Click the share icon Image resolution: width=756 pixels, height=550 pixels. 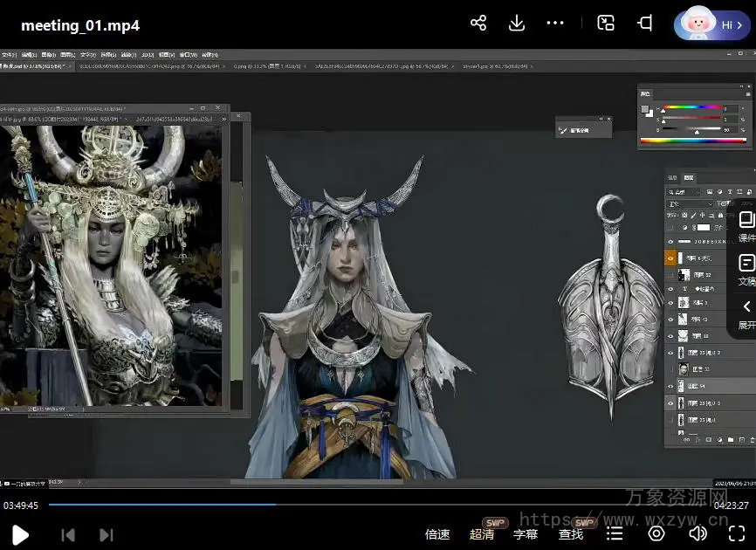click(478, 24)
